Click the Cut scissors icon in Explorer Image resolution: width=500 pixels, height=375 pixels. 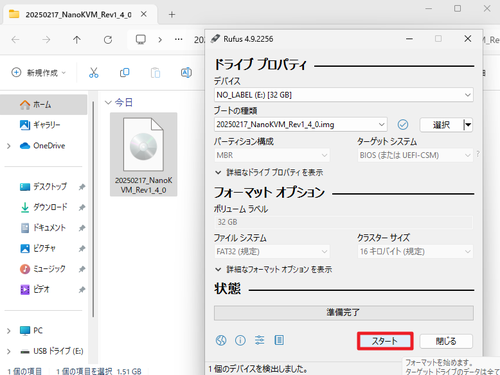94,72
